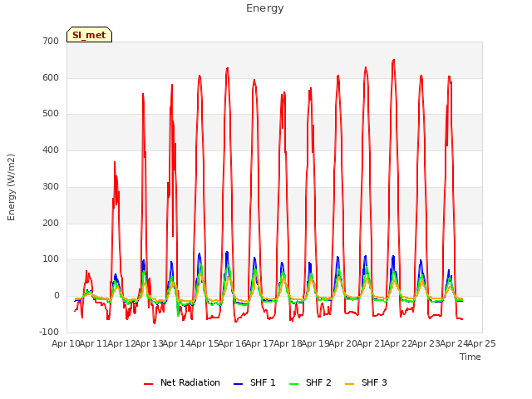Click the 200 y-axis tick label
The height and width of the screenshot is (399, 532).
click(51, 223)
